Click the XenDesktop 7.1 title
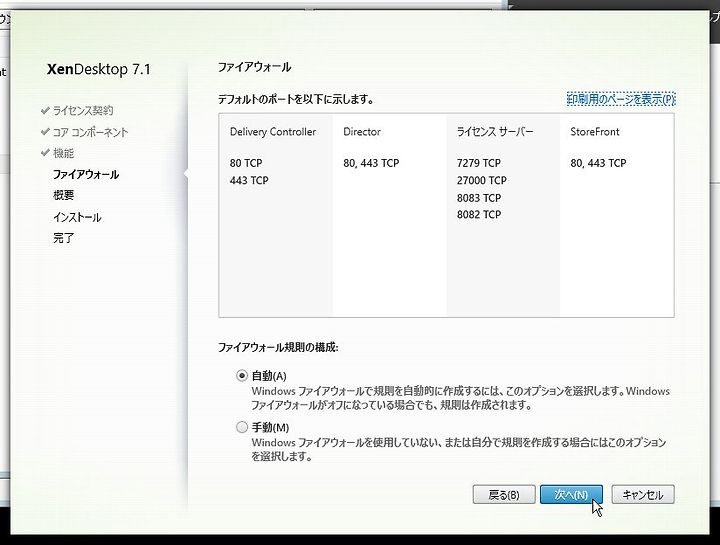Image resolution: width=720 pixels, height=545 pixels. [99, 69]
